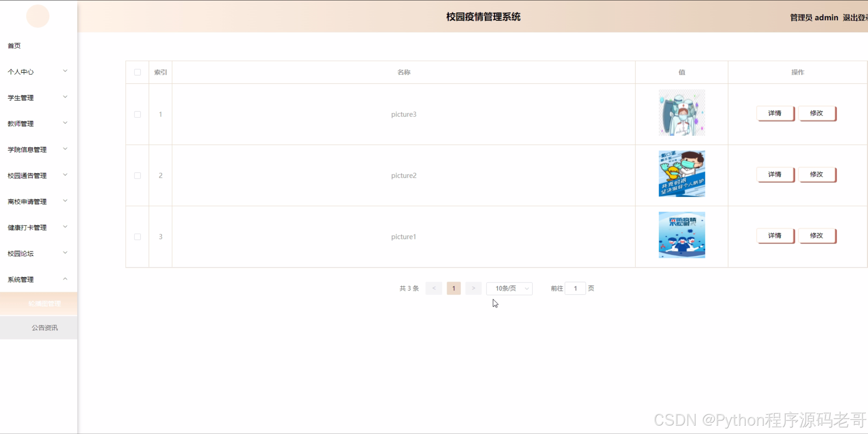Open the picture3 thumbnail image
Screen dimensions: 868x434
click(681, 113)
